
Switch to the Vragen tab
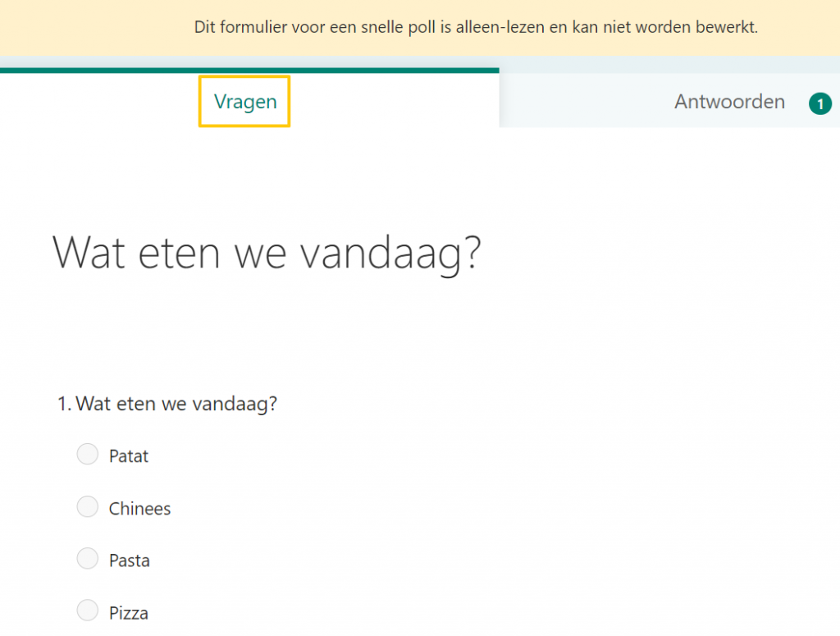[245, 102]
